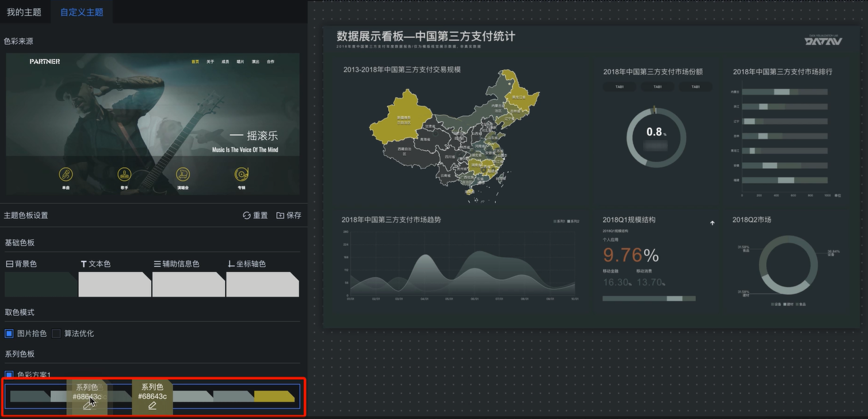Screen dimensions: 868x419
Task: Click the up arrow icon beside 2018Q1规模结构
Action: point(712,223)
